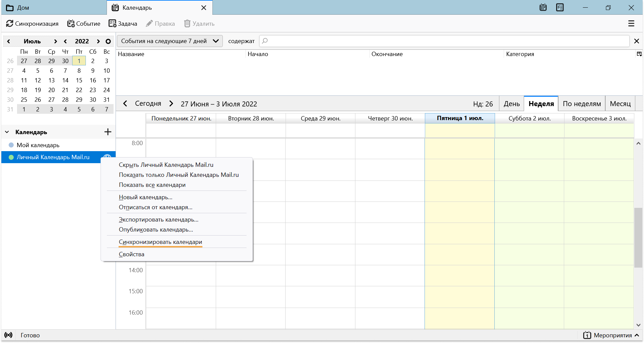Switch to День view
The image size is (644, 343).
(x=512, y=104)
